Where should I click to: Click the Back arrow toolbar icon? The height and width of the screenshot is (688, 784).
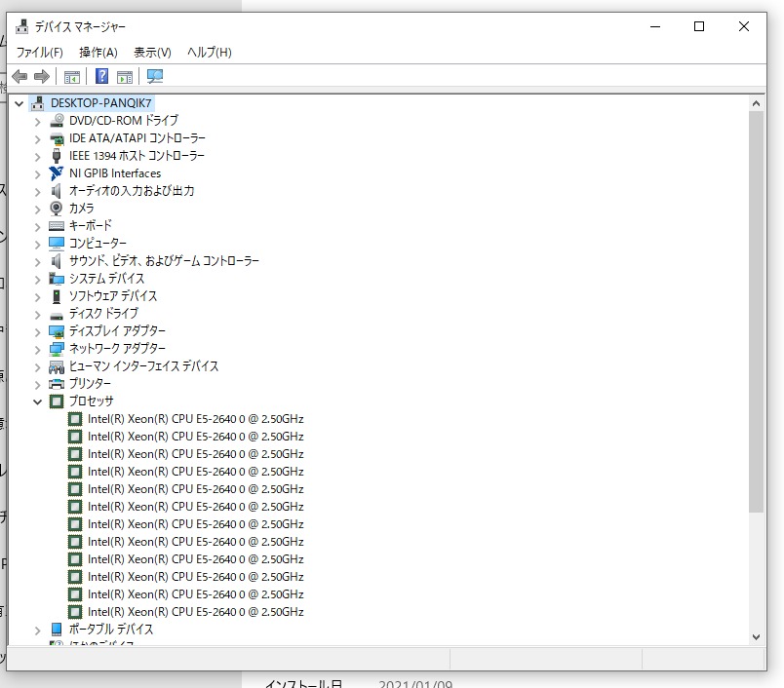coord(20,76)
